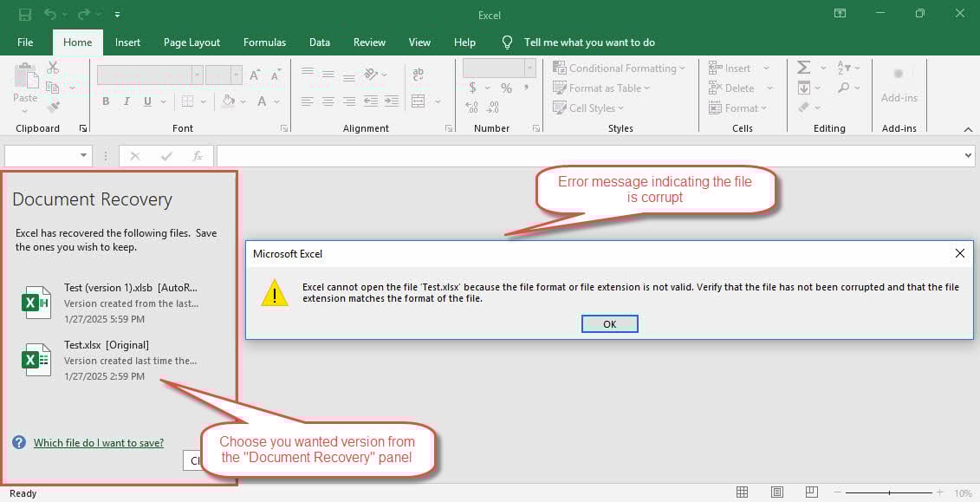Open the Conditional Formatting dropdown
The image size is (980, 502).
click(619, 68)
